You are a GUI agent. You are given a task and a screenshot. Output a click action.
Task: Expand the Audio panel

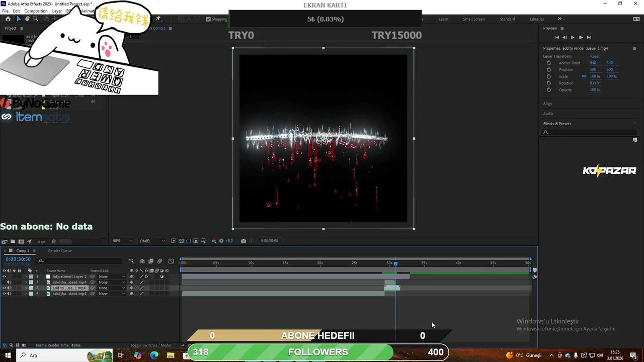(x=548, y=114)
